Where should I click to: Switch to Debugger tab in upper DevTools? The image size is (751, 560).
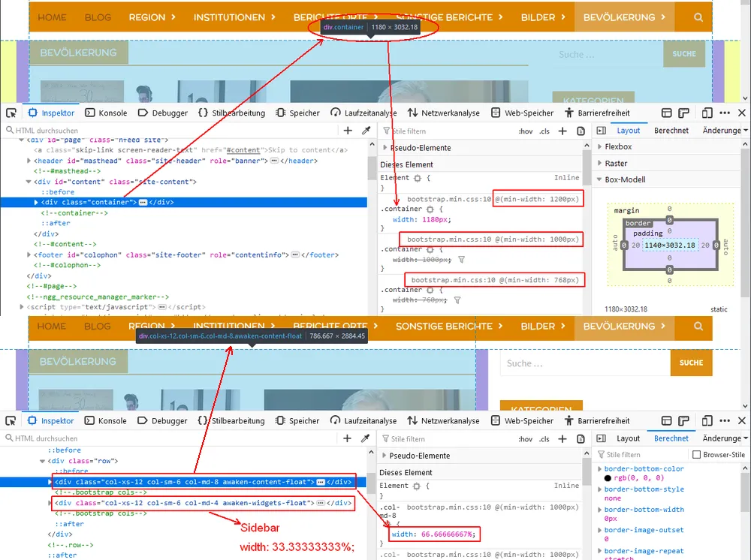pos(163,113)
